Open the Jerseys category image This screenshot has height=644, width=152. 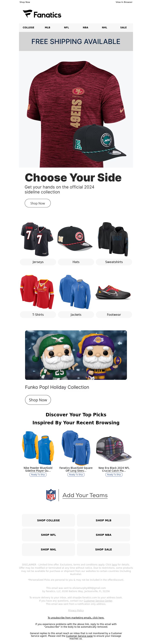tap(38, 239)
